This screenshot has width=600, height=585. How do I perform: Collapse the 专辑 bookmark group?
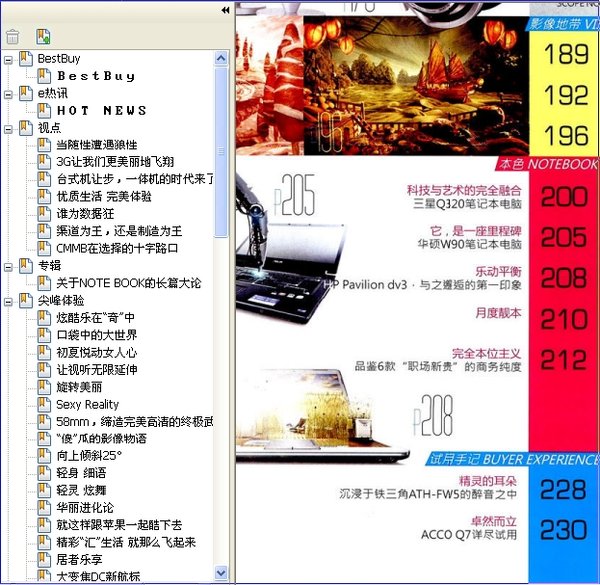8,267
